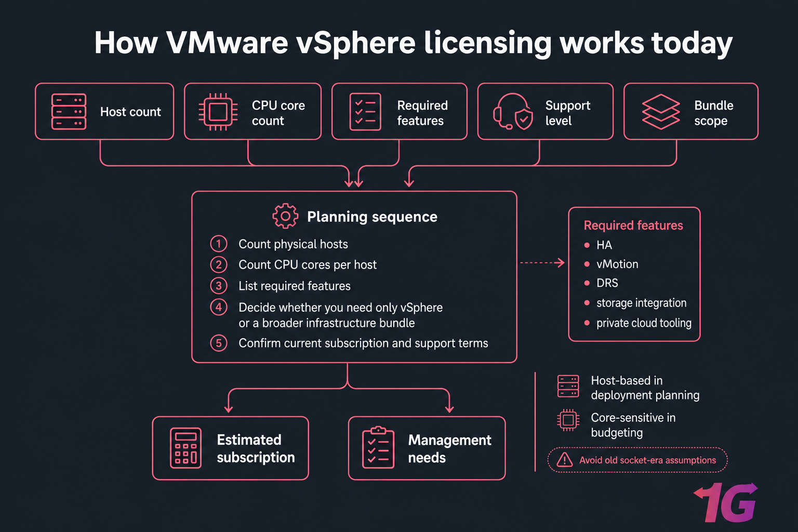Screen dimensions: 798x532
Task: Click the Core-sensitive in budgeting text
Action: (633, 425)
